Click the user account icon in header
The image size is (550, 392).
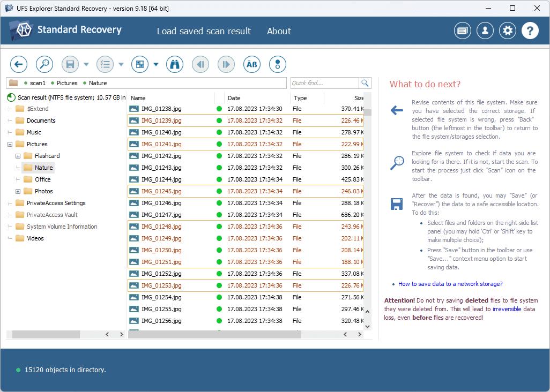485,31
